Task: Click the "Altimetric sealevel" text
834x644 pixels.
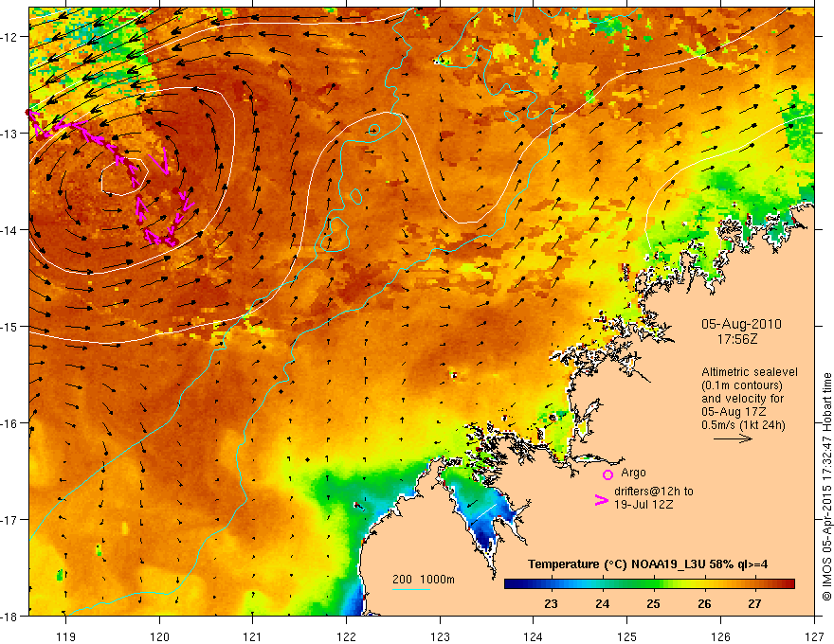Action: (x=750, y=372)
